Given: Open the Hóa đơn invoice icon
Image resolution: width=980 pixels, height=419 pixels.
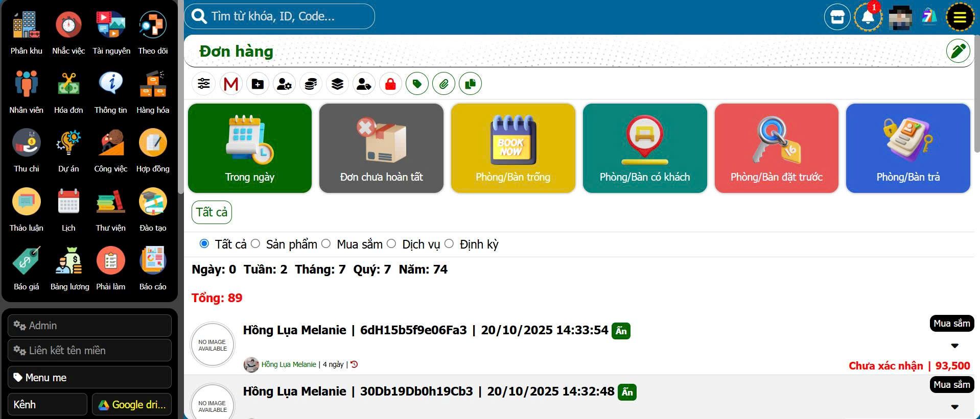Looking at the screenshot, I should [68, 85].
